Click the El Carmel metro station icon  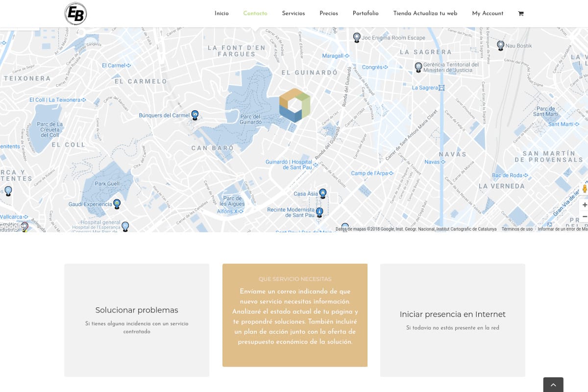129,66
